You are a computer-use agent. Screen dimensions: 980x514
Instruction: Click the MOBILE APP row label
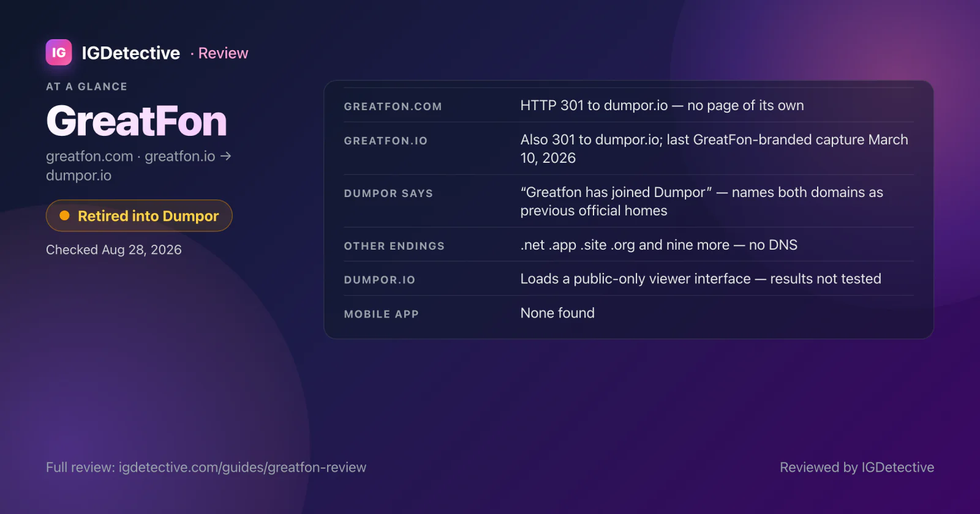382,314
